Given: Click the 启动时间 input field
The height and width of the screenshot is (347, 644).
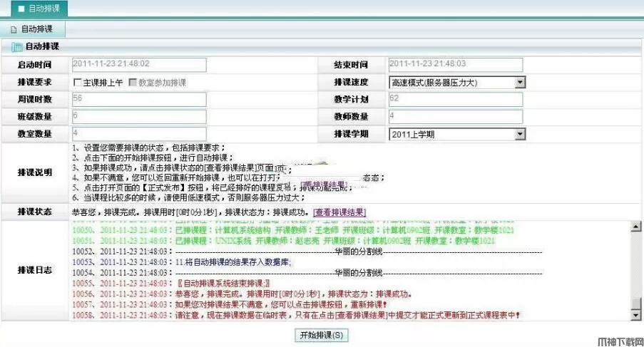Looking at the screenshot, I should 139,65.
